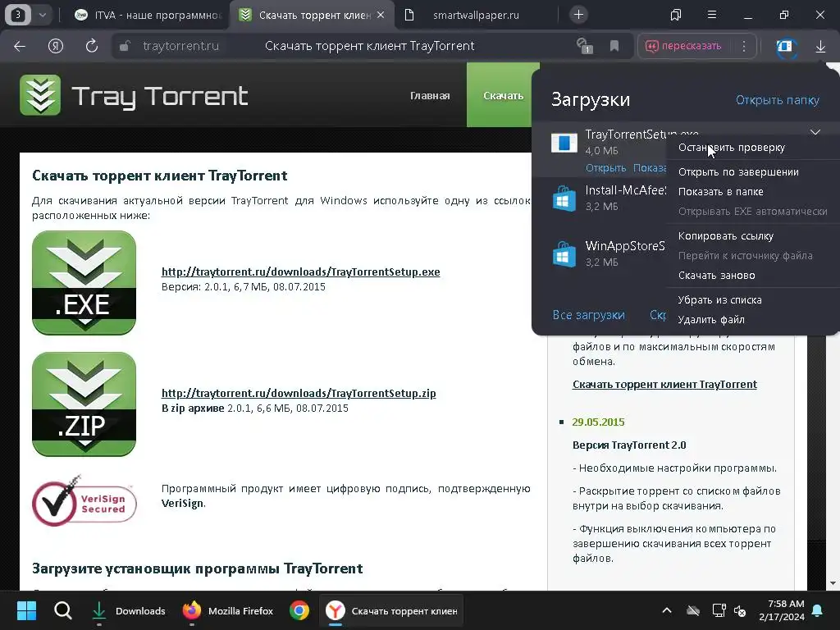Open Windows taskbar search
Viewport: 840px width, 630px height.
tap(62, 610)
